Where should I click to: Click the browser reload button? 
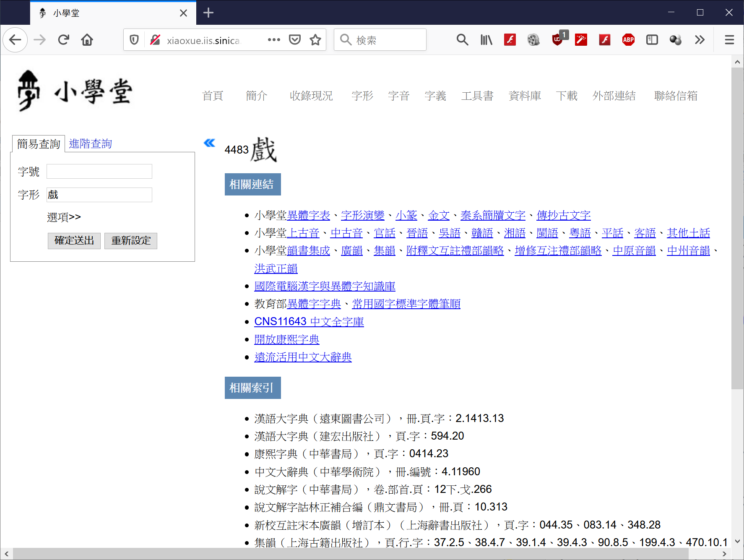[x=64, y=40]
